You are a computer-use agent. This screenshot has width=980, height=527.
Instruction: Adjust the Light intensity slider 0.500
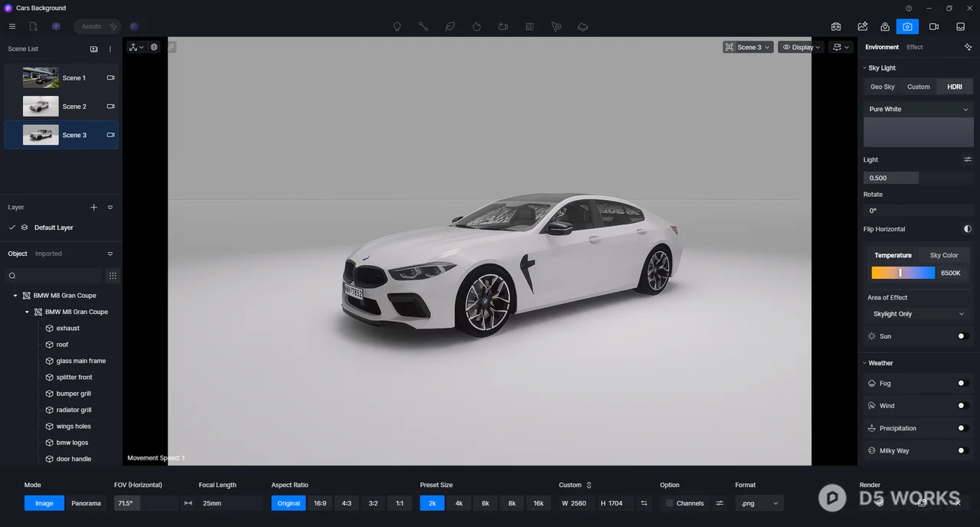919,178
